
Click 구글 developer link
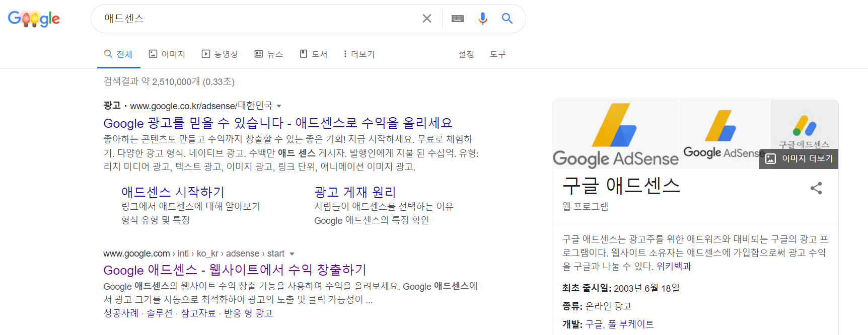coord(594,324)
